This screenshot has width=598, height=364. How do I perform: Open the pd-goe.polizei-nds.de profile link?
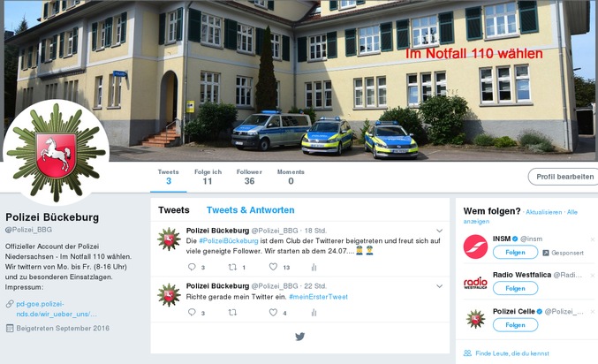[x=56, y=309]
